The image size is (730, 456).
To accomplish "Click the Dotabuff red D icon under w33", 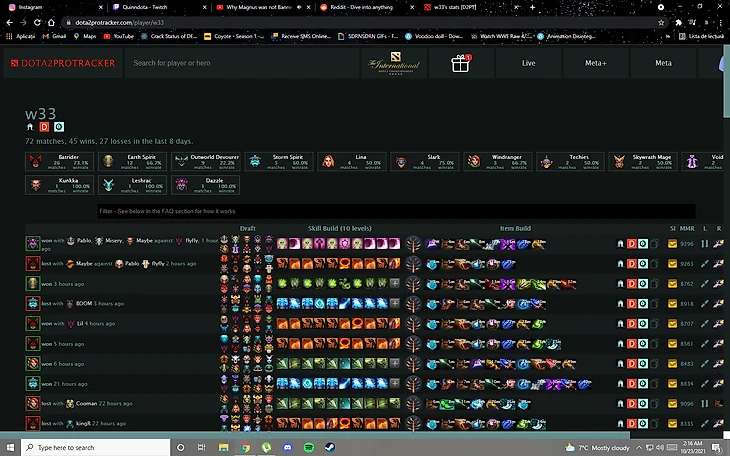I will [x=44, y=127].
